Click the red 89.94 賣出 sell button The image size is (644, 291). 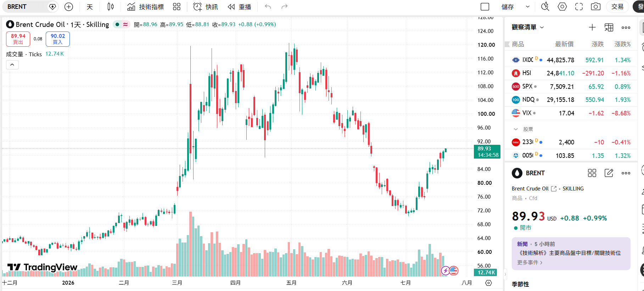pos(18,39)
